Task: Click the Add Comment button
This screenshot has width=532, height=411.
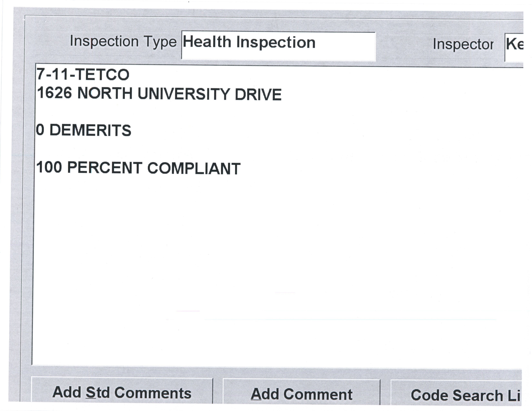Action: [302, 394]
